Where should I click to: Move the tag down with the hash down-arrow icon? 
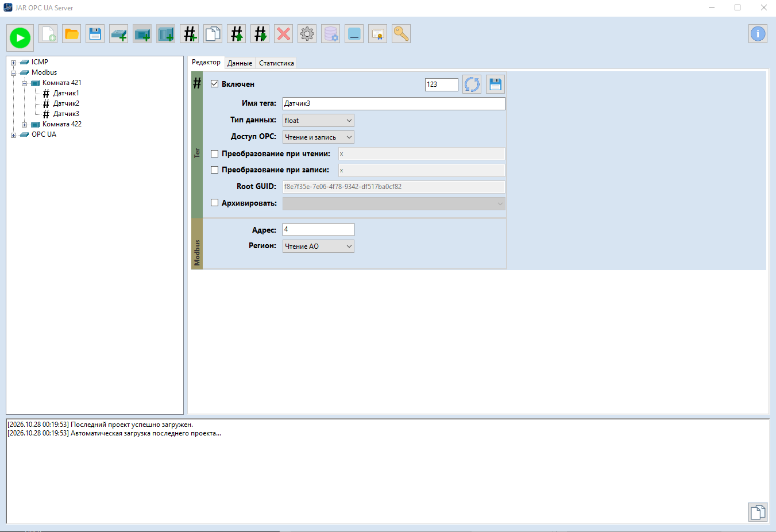tap(260, 34)
